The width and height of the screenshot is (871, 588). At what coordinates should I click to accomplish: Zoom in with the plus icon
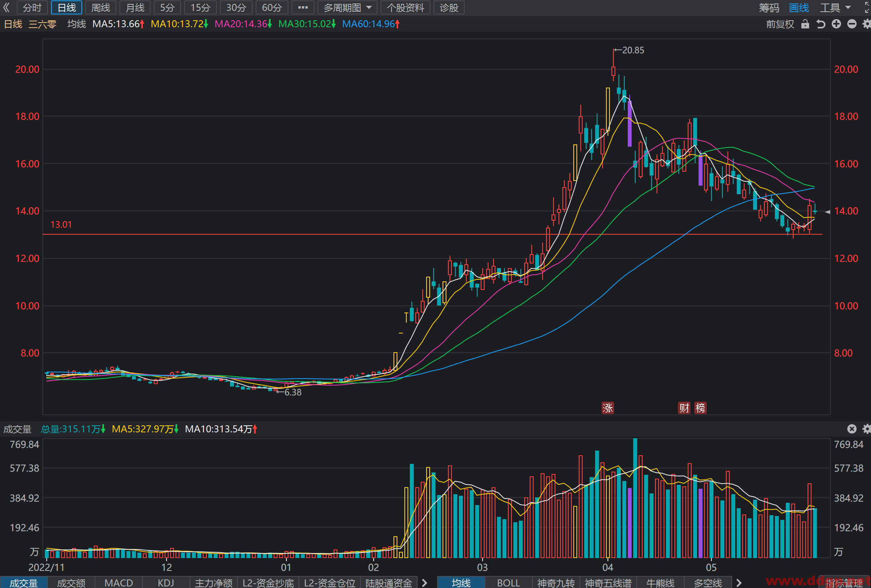[836, 24]
